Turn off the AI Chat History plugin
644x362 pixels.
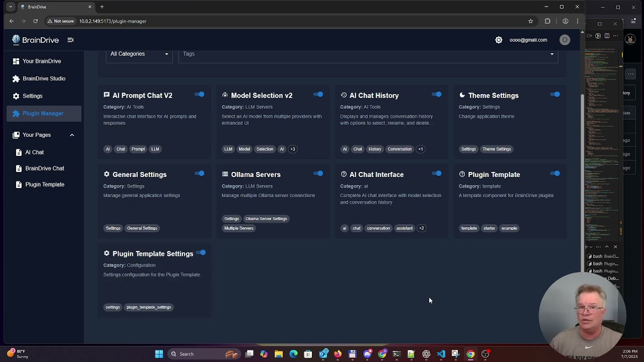[437, 95]
